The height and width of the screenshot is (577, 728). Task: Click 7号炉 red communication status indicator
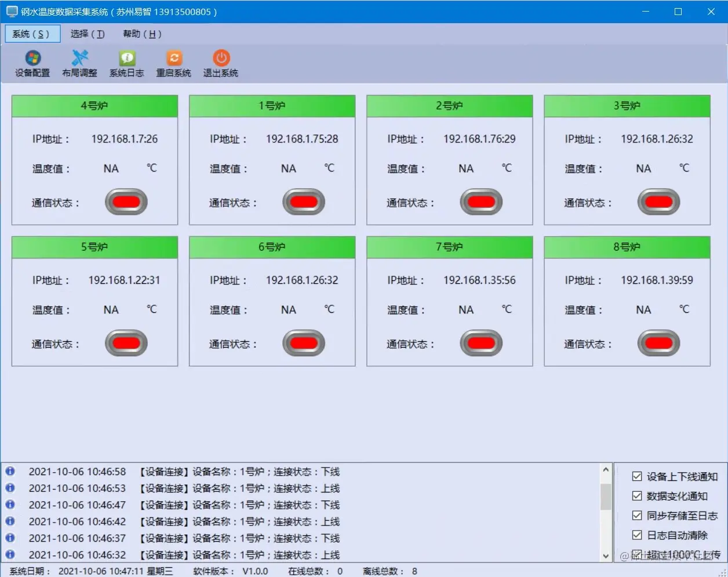click(x=481, y=343)
